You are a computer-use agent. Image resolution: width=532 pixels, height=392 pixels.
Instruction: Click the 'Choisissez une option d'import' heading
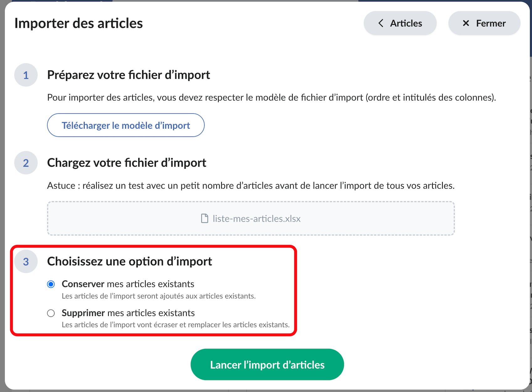[x=129, y=261]
